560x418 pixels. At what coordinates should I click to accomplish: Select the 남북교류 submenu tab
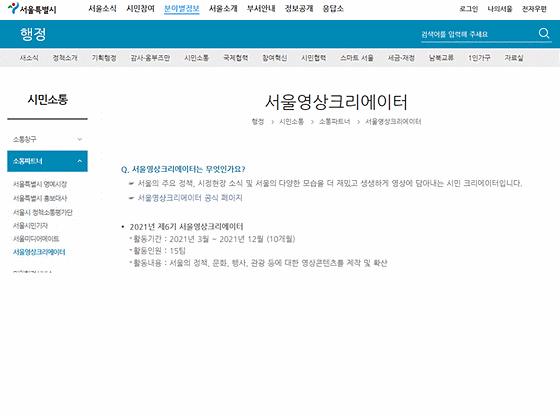[x=441, y=58]
